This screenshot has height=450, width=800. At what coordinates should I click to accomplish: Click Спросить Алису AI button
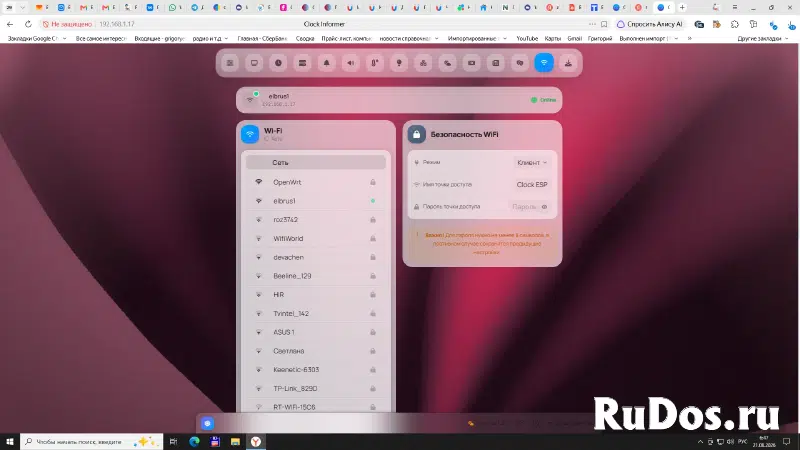(649, 24)
